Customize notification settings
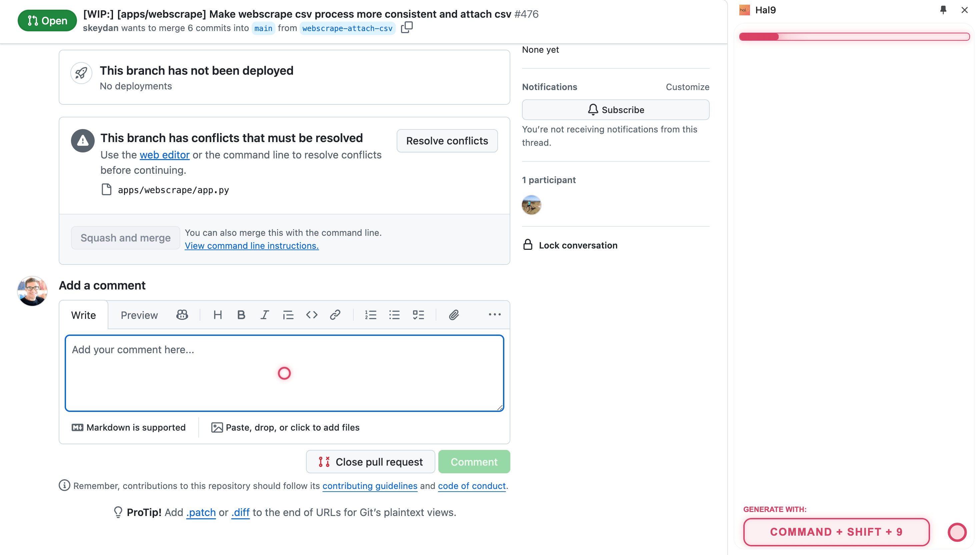The width and height of the screenshot is (980, 555). pos(687,87)
